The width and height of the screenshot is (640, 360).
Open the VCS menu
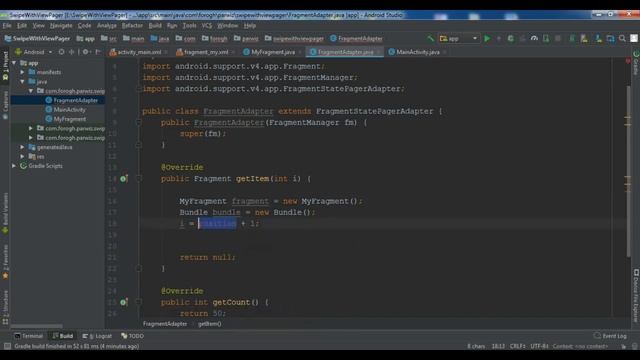207,25
